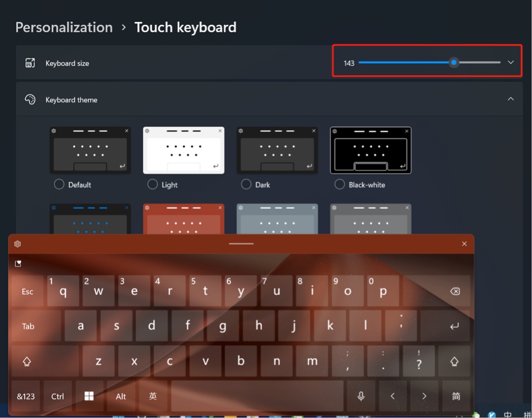Select the Dark theme preview thumbnail
Image resolution: width=532 pixels, height=418 pixels.
(277, 150)
